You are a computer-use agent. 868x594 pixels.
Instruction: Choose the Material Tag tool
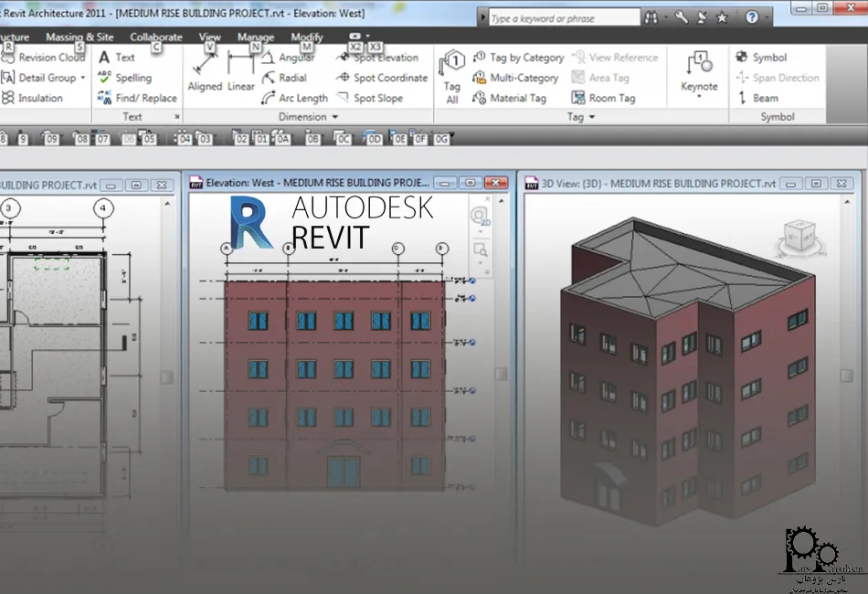pos(509,98)
